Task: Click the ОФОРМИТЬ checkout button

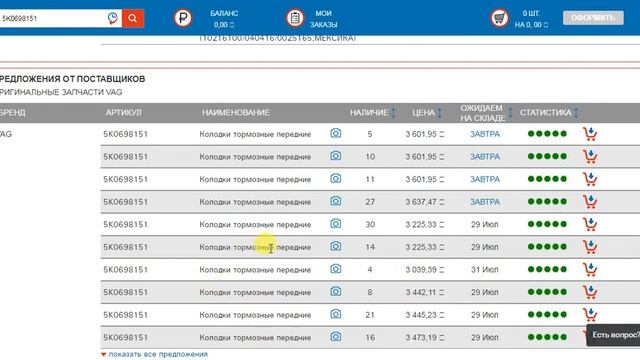Action: click(x=593, y=18)
